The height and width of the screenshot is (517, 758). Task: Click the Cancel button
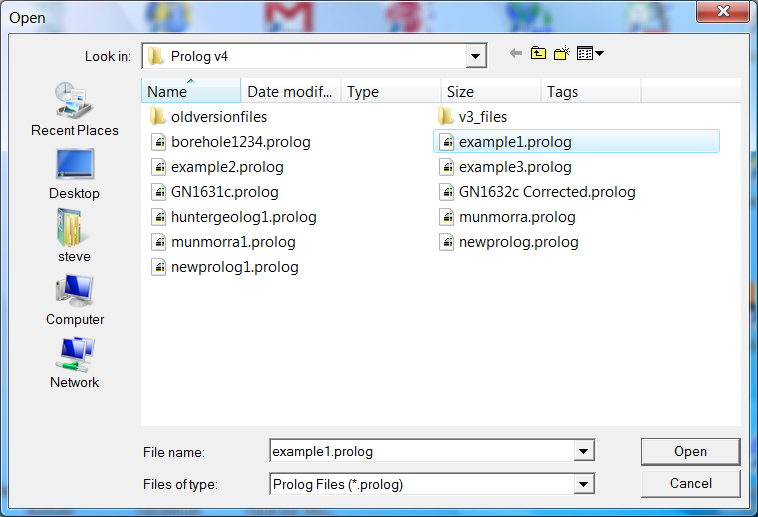[690, 484]
